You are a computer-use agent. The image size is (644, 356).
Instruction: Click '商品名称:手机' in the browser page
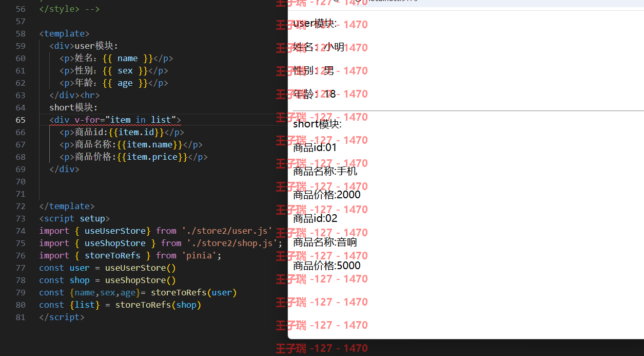click(x=325, y=172)
